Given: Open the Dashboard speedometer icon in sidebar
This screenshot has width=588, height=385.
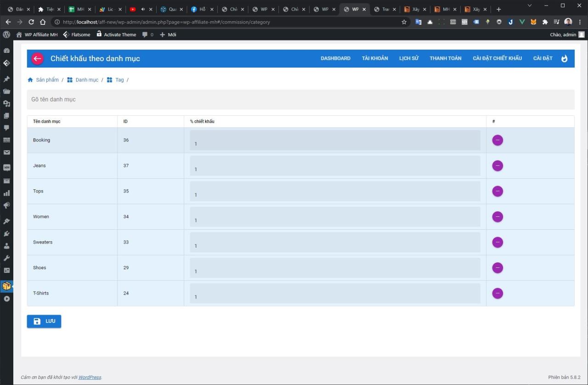Looking at the screenshot, I should [x=7, y=50].
